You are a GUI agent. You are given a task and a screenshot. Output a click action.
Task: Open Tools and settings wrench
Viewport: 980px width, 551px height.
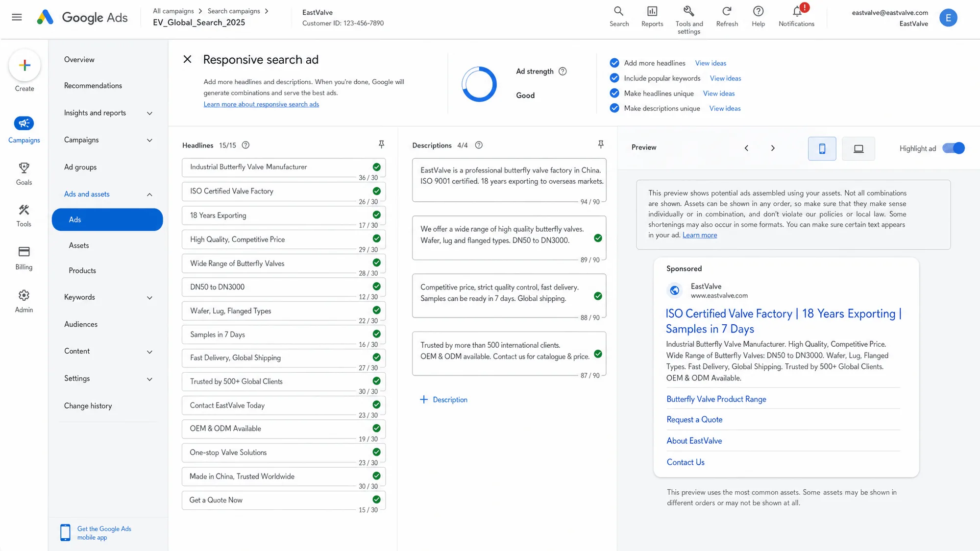688,11
